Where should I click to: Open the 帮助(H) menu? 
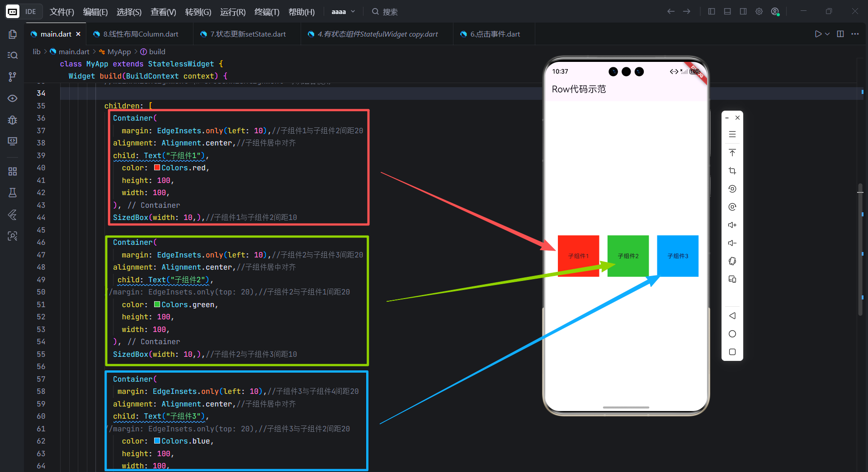302,12
